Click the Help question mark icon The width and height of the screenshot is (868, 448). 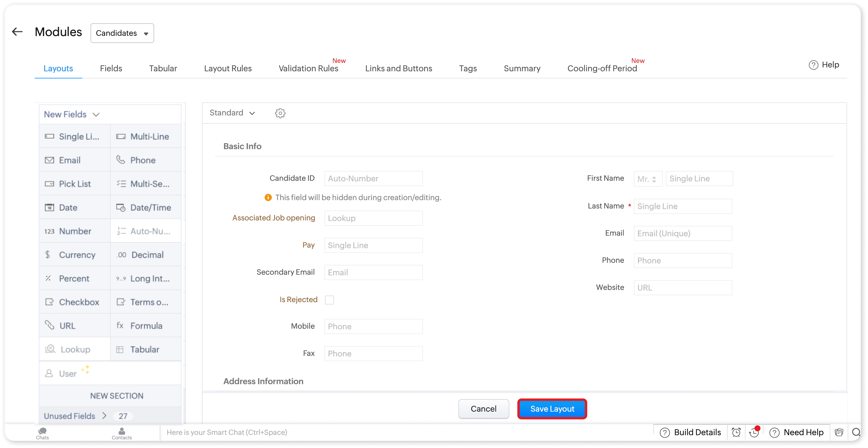pos(813,65)
